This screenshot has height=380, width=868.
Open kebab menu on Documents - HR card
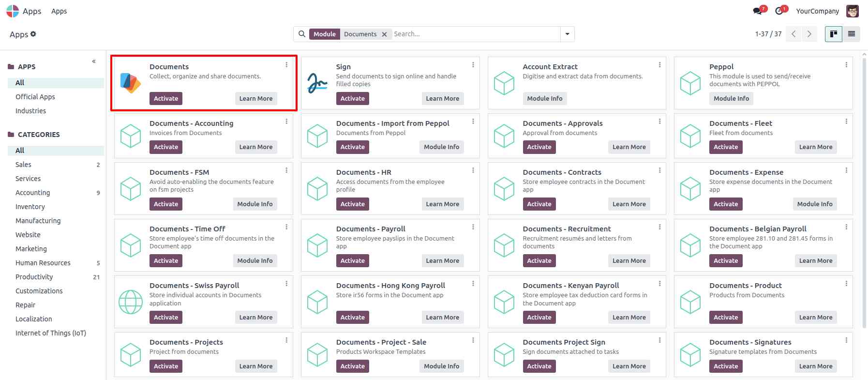473,170
